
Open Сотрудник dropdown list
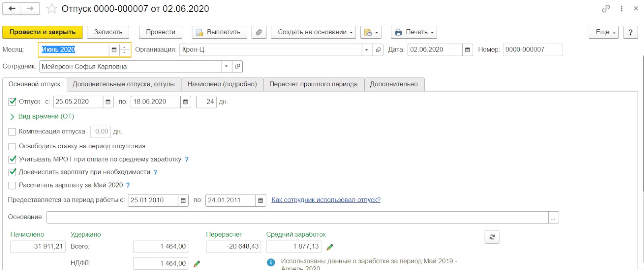[226, 66]
